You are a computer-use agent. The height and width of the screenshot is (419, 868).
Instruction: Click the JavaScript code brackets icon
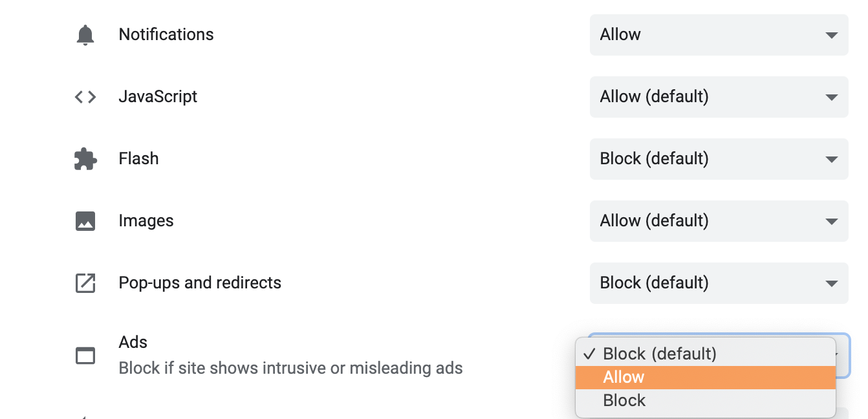pyautogui.click(x=85, y=97)
